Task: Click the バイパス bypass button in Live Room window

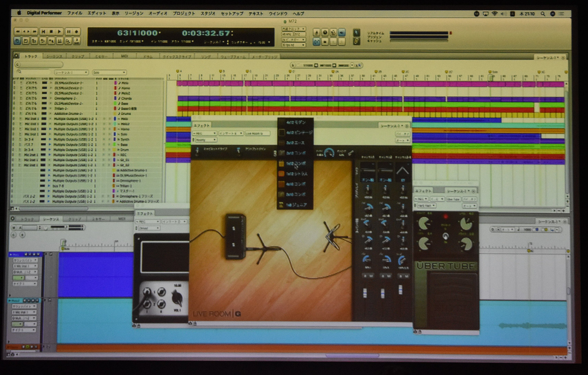Action: tap(402, 134)
